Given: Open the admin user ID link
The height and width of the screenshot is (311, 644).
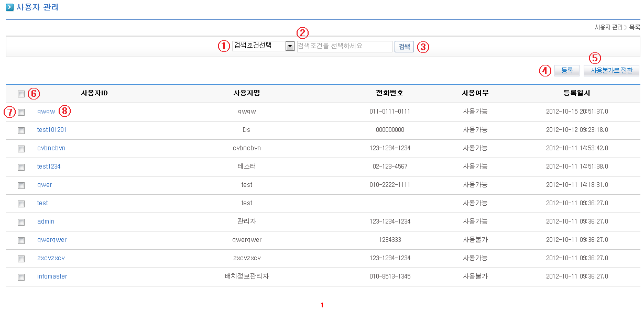Looking at the screenshot, I should tap(46, 221).
